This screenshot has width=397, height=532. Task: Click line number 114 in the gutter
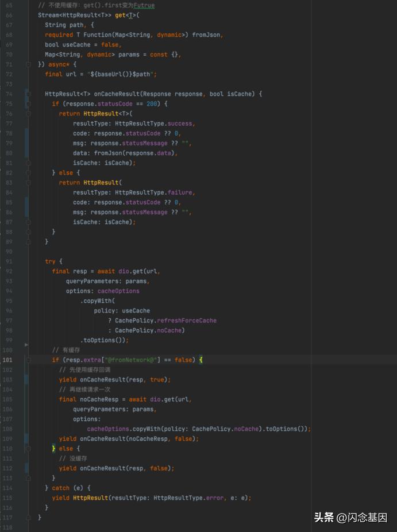coord(7,488)
